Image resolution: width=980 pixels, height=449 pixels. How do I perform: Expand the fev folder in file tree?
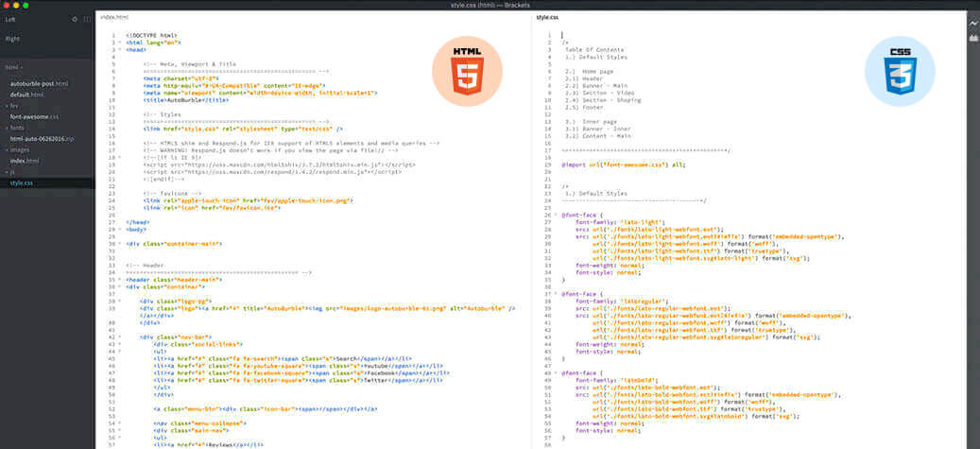pos(12,106)
